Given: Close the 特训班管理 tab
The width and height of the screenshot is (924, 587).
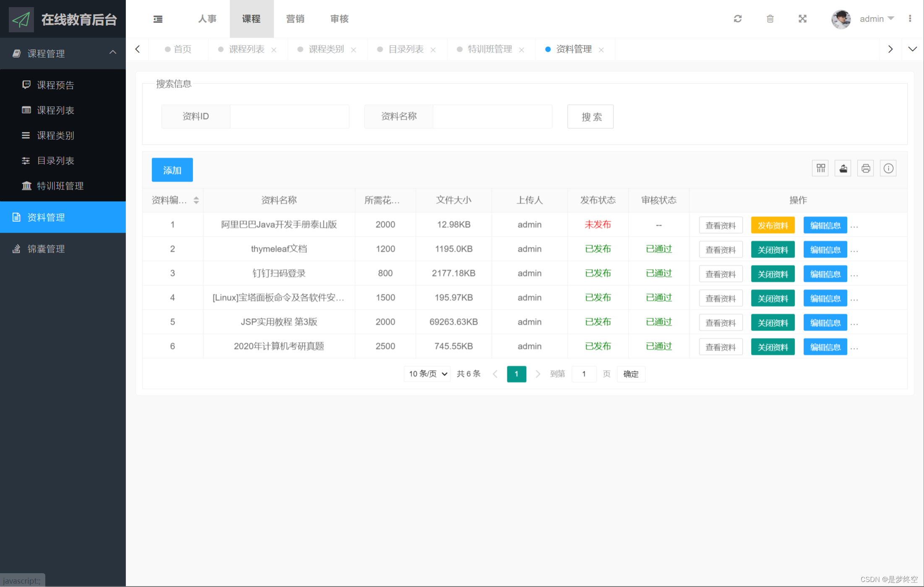Looking at the screenshot, I should [x=522, y=50].
